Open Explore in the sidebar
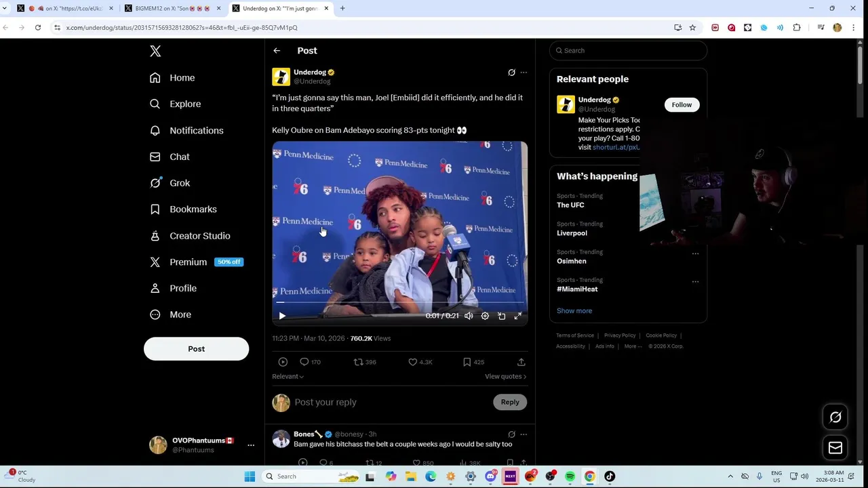 [175, 104]
